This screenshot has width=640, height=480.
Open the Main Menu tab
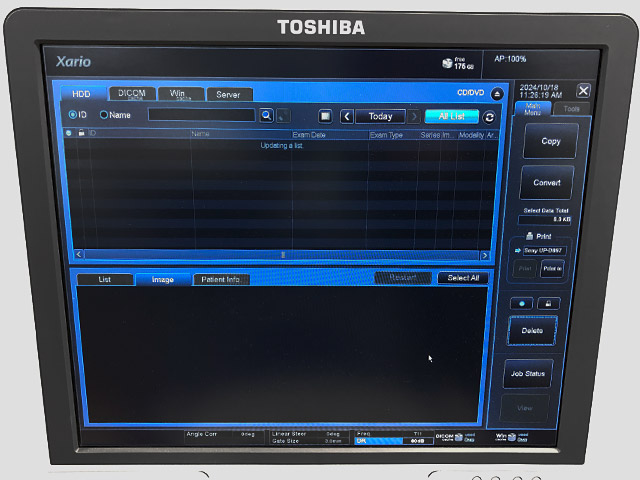click(x=533, y=109)
